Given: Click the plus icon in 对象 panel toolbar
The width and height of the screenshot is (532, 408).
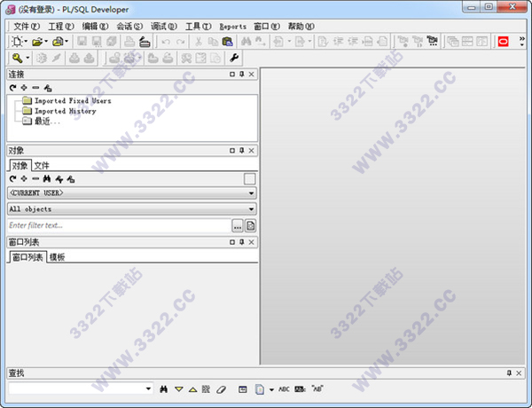Looking at the screenshot, I should click(24, 178).
